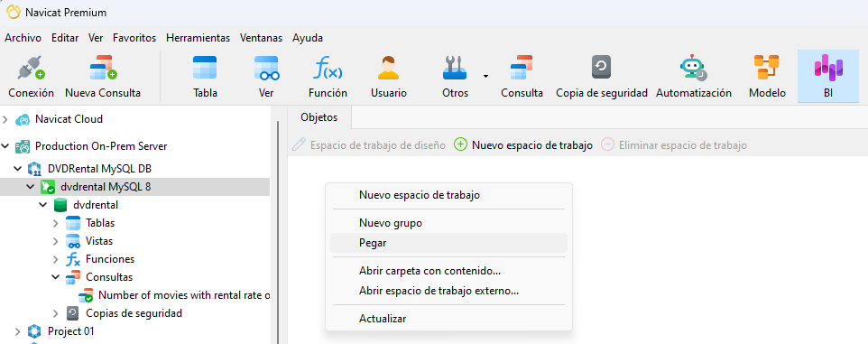Click the Project 01 icon
Image resolution: width=868 pixels, height=344 pixels.
[x=34, y=331]
